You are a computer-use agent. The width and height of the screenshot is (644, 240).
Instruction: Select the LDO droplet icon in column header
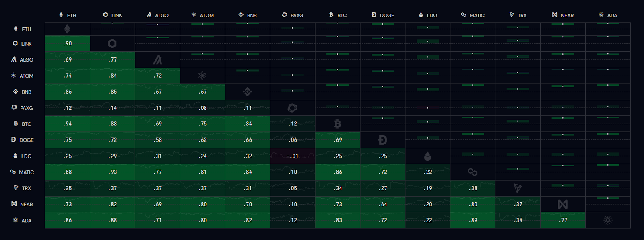421,15
